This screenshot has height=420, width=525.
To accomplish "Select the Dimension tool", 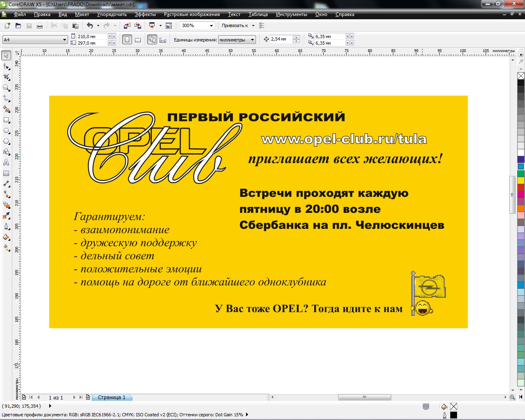I will pyautogui.click(x=6, y=184).
